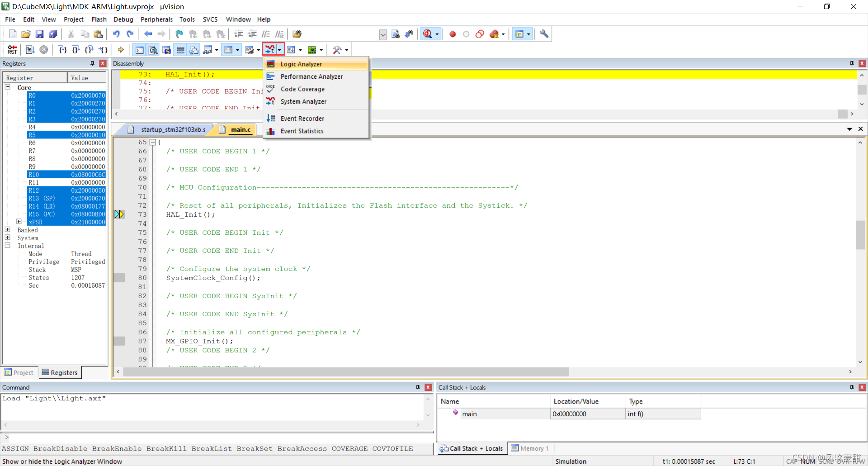Open the Debug menu
This screenshot has height=466, width=868.
(123, 19)
